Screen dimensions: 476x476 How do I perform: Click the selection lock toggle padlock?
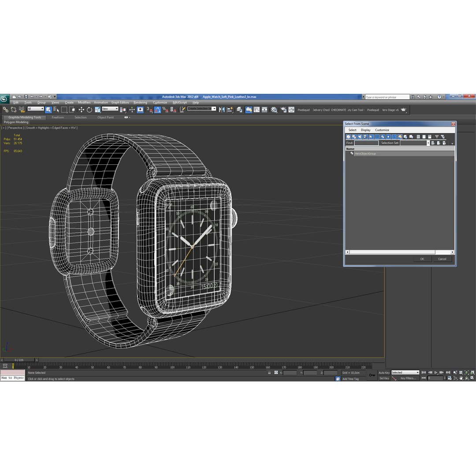point(269,372)
